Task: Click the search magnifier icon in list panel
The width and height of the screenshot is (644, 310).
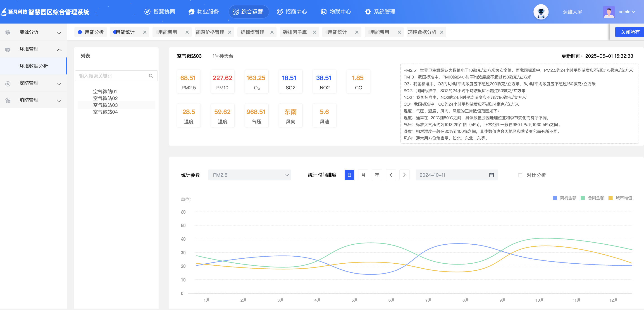Action: [x=151, y=76]
